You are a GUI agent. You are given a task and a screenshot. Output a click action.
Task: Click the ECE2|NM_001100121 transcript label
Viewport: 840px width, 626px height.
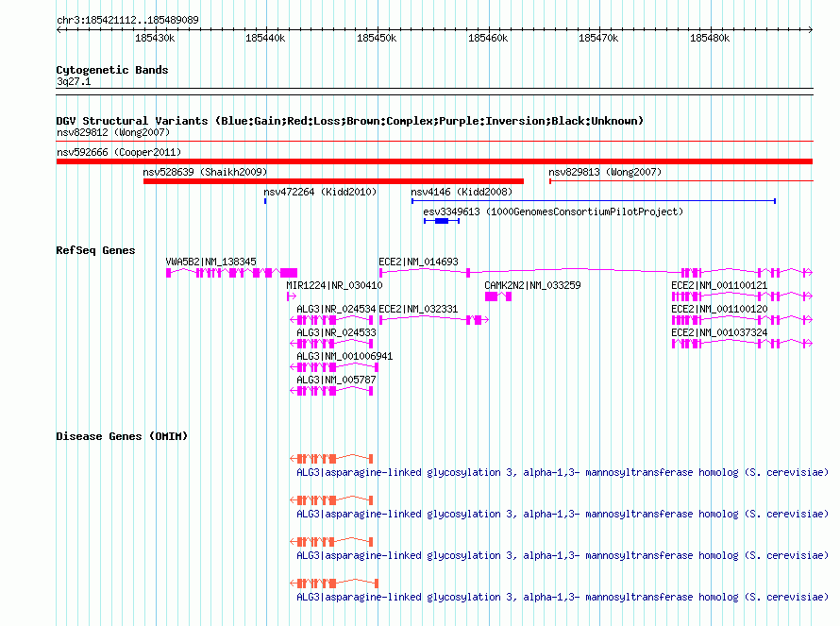(x=719, y=285)
